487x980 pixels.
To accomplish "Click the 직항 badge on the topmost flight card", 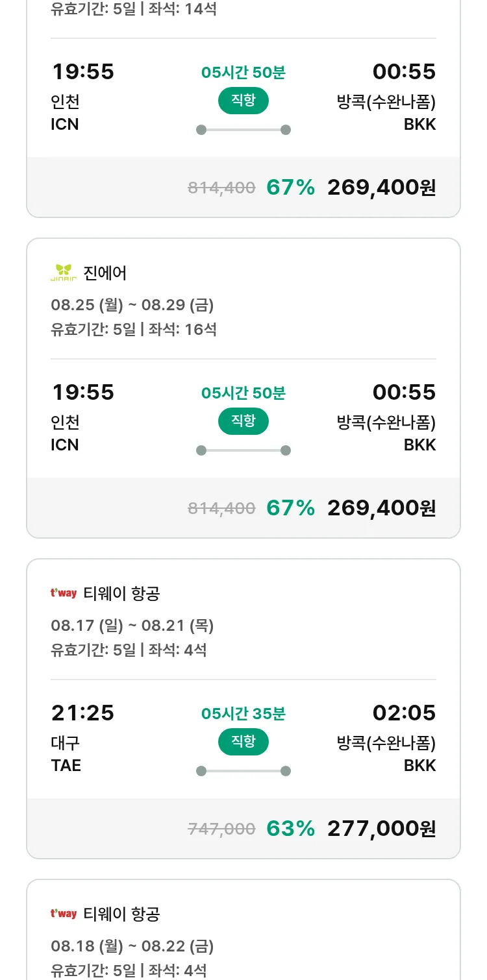I will [x=243, y=101].
